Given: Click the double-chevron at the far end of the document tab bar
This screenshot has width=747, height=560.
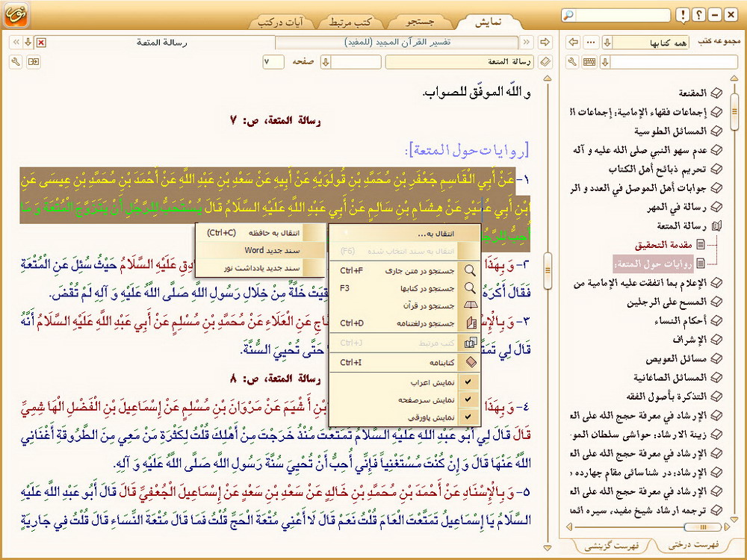Looking at the screenshot, I should coord(16,43).
